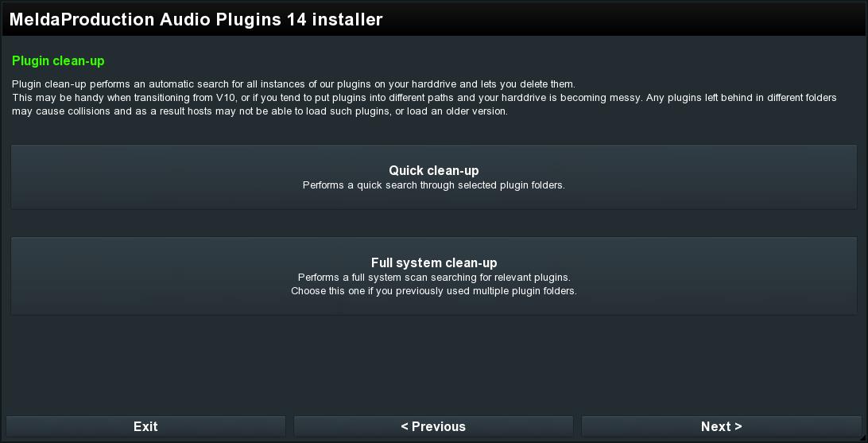Click the first line of the clean-up description paragraph
The image size is (868, 443).
(294, 85)
